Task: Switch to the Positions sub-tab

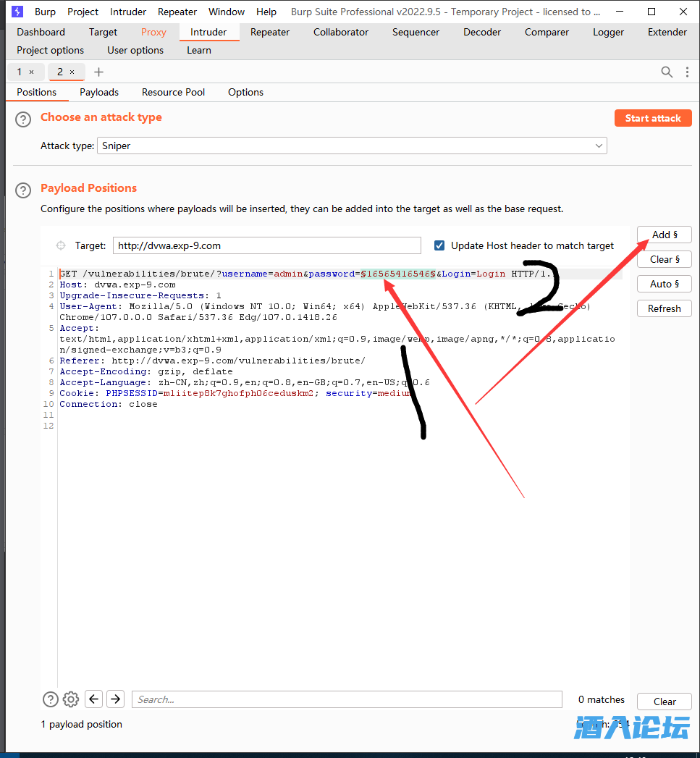Action: (37, 93)
